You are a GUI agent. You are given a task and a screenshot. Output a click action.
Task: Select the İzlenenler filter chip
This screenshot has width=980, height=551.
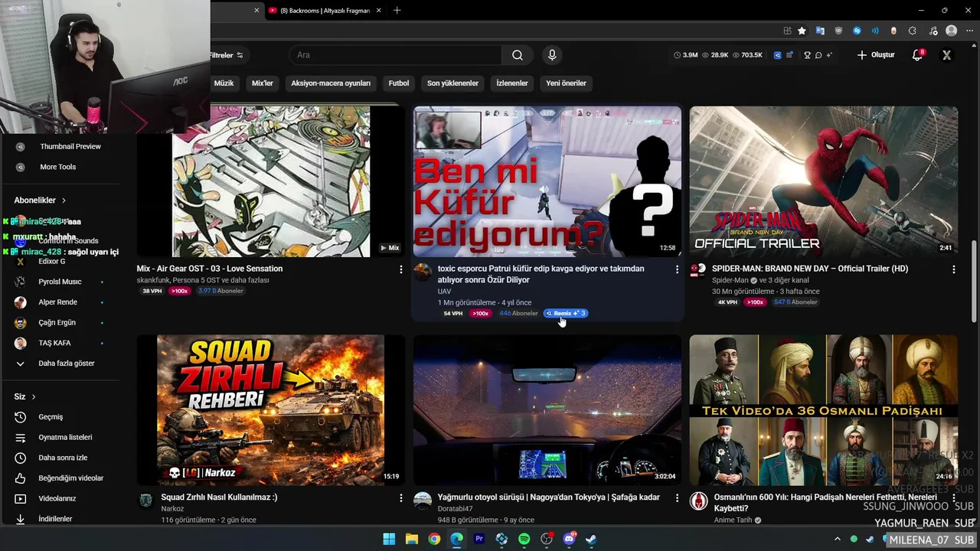click(x=512, y=83)
